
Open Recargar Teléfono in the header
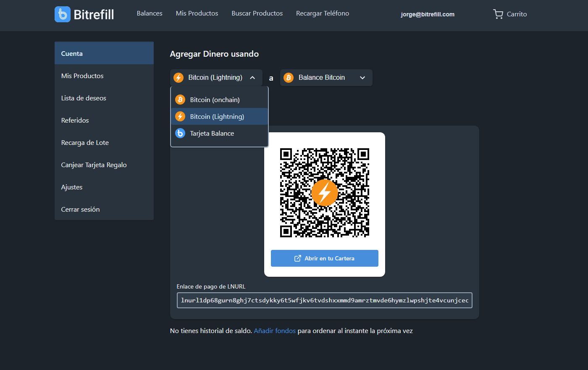point(323,13)
